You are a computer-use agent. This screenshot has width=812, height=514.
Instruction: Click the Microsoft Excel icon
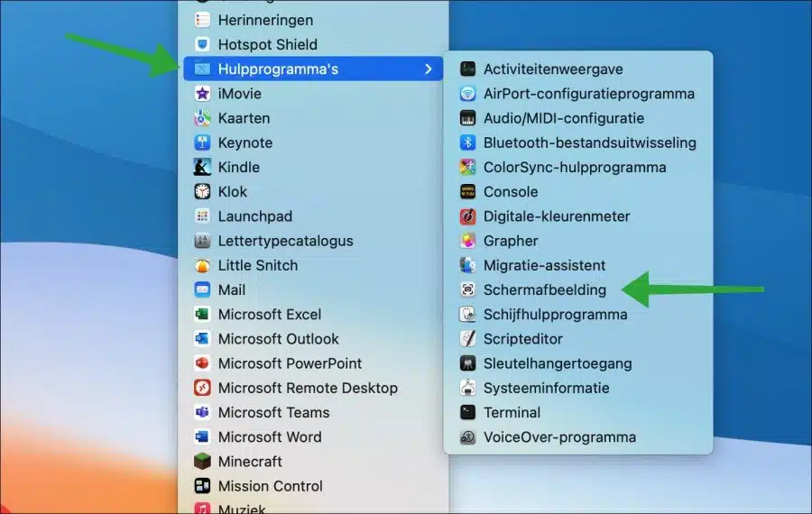coord(202,314)
